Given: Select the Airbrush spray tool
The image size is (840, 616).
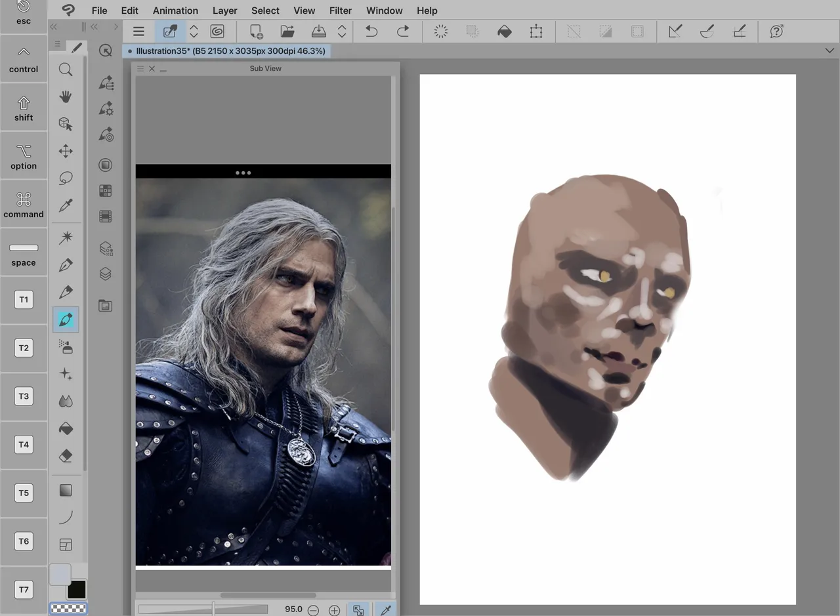Looking at the screenshot, I should click(66, 347).
